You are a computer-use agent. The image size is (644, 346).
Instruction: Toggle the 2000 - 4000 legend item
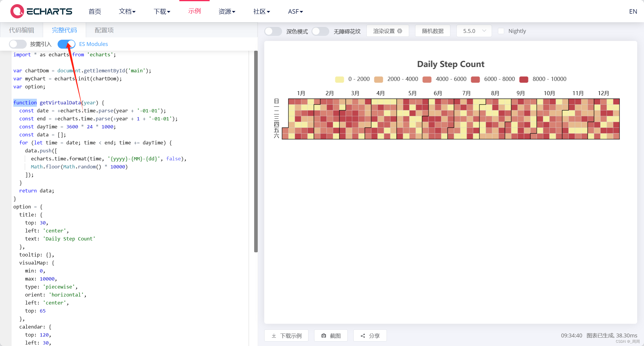click(379, 79)
